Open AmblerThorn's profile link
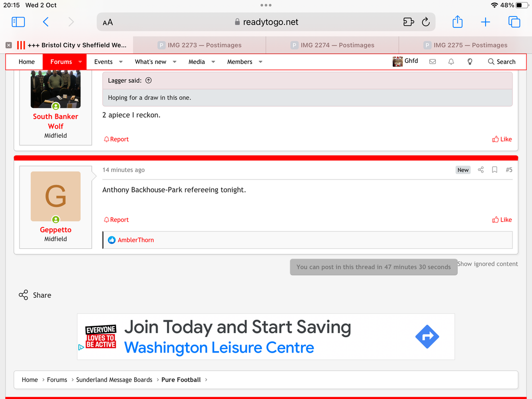Screen dimensions: 532x399 pos(136,240)
